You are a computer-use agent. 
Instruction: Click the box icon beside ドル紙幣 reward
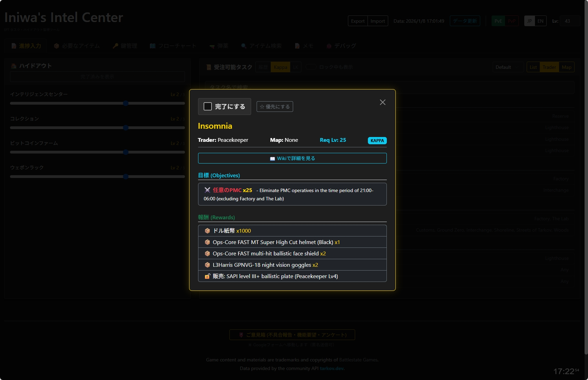(x=207, y=231)
